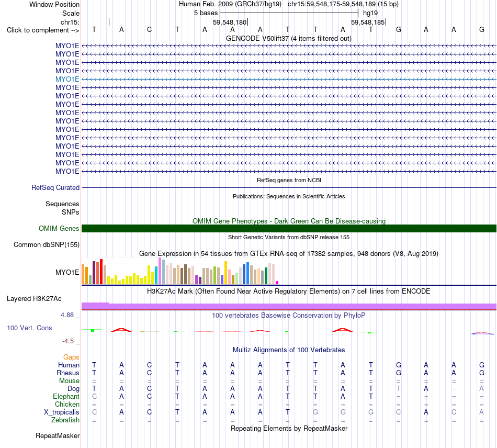This screenshot has height=448, width=497.
Task: Click the 59,548,185 coordinate marker
Action: (x=368, y=22)
